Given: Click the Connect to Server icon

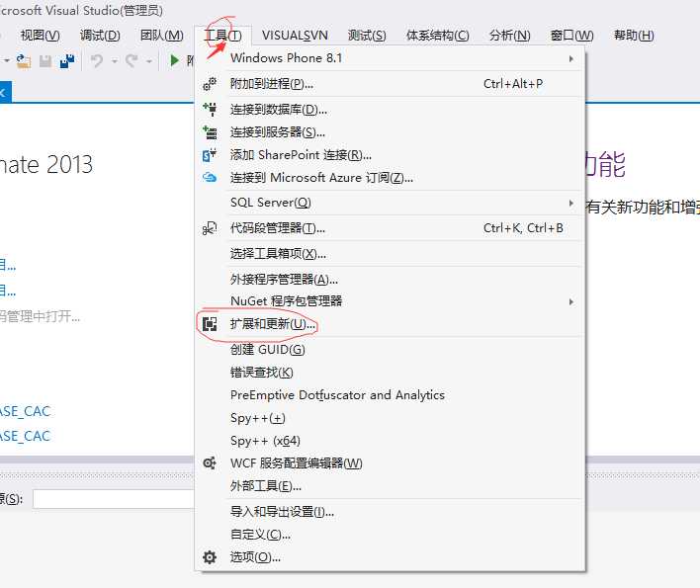Looking at the screenshot, I should (210, 132).
